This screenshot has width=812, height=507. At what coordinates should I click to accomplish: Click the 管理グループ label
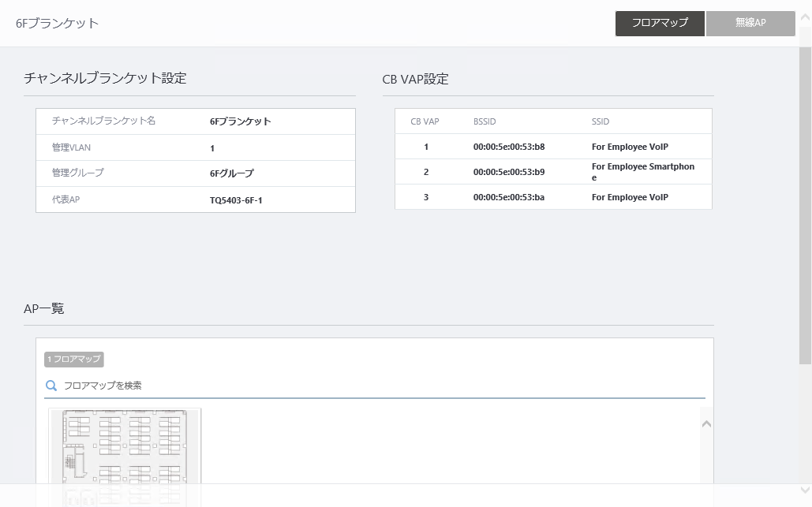[x=77, y=172]
